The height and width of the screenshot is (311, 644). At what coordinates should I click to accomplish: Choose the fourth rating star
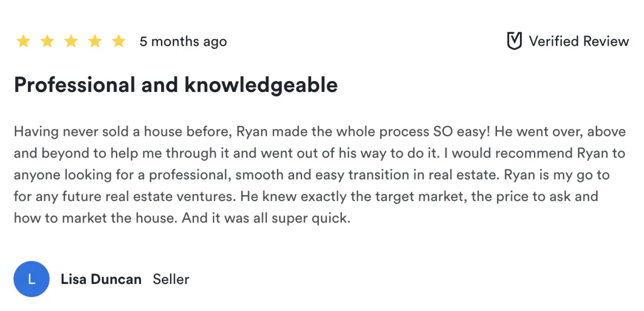tap(95, 41)
